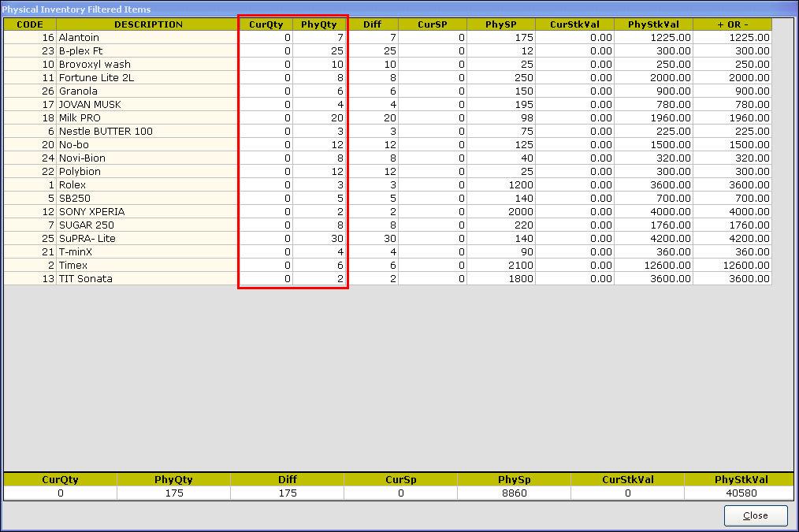Click the footer CurSp summary label
Screen dimensions: 799x532
point(401,479)
